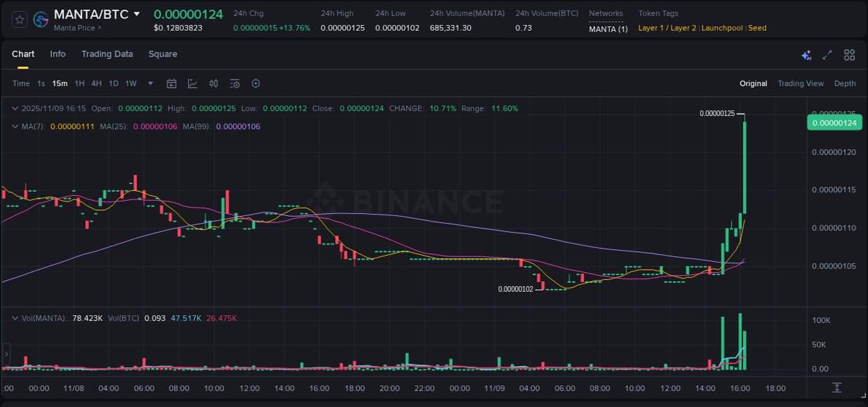Open the AI assistant sparkle icon
Viewport: 868px width, 407px height.
coord(806,54)
